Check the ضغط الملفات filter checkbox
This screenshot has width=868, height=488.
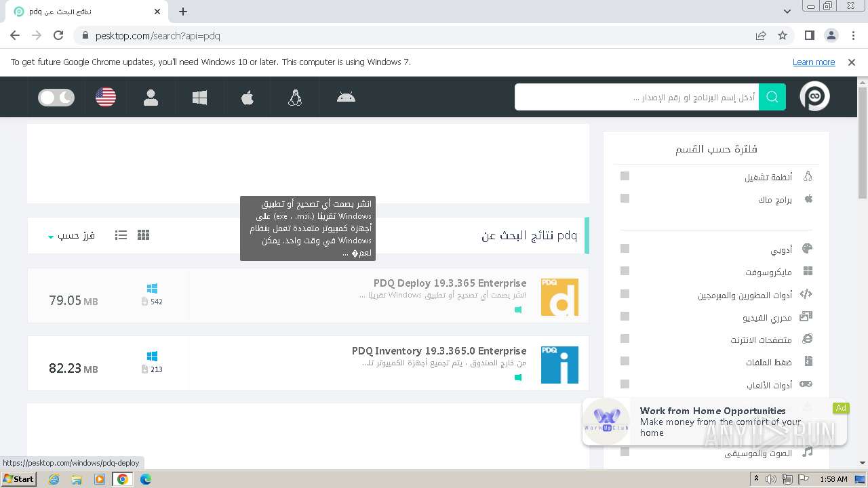point(625,362)
